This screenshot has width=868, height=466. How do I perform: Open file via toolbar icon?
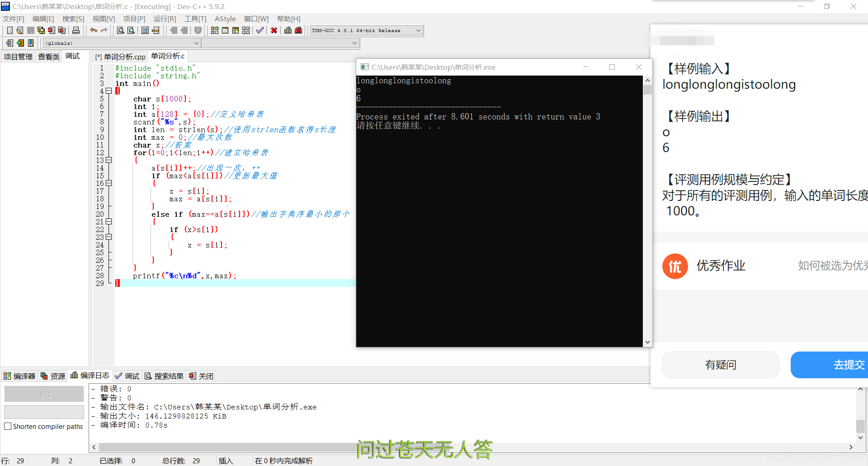20,30
